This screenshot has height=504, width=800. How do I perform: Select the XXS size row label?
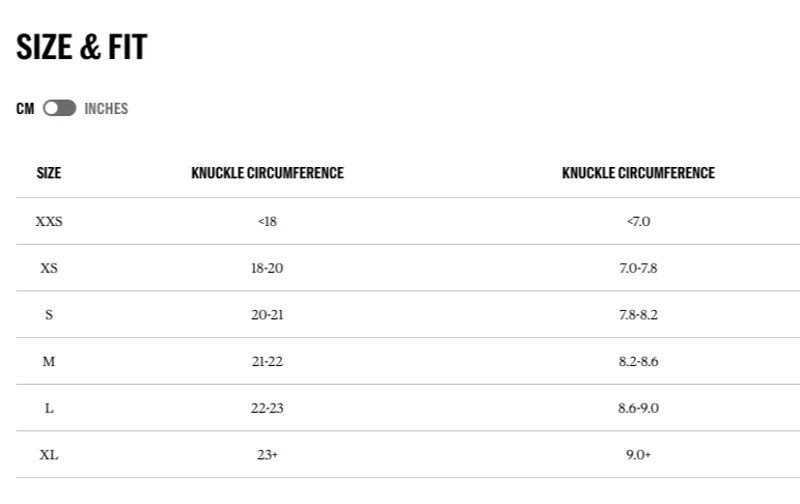(x=49, y=221)
